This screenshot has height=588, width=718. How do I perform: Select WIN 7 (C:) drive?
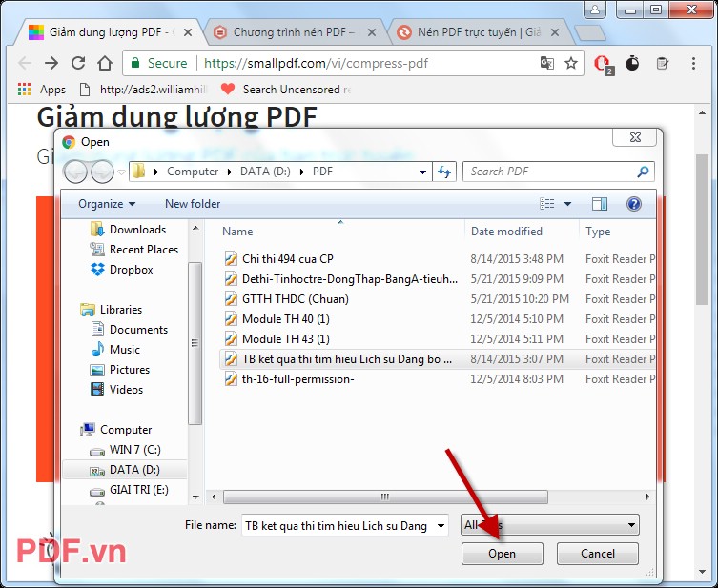(125, 450)
